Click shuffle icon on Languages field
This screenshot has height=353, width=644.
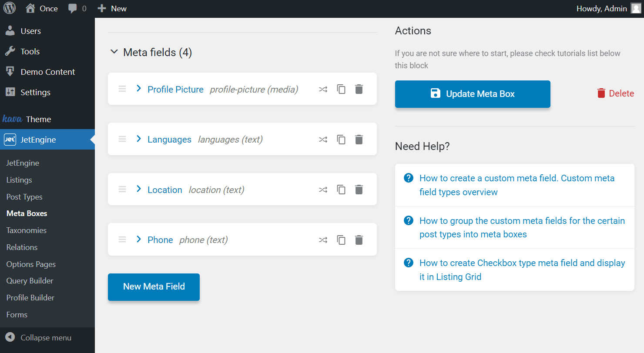tap(323, 140)
